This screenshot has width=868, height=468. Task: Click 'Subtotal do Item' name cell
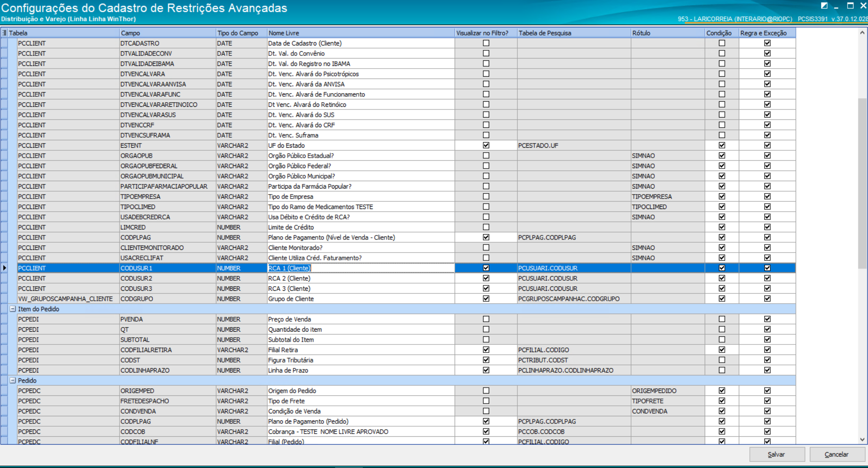(x=361, y=339)
